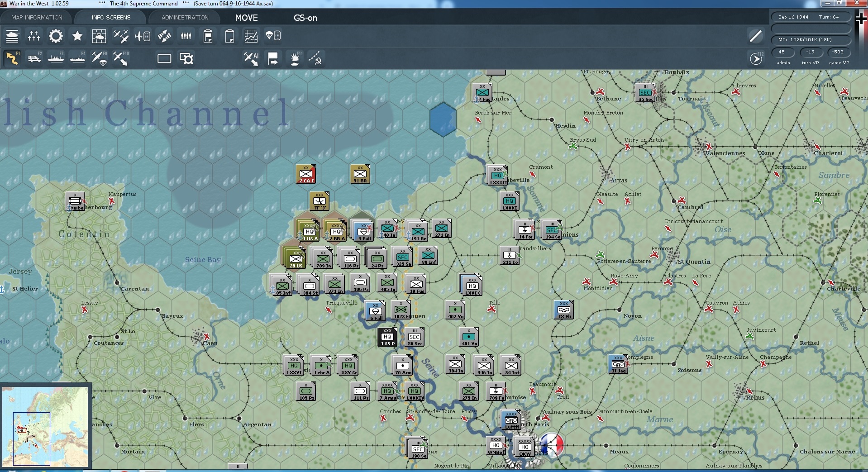Select the F4 amphibious ship mode
The height and width of the screenshot is (472, 868).
[x=77, y=58]
